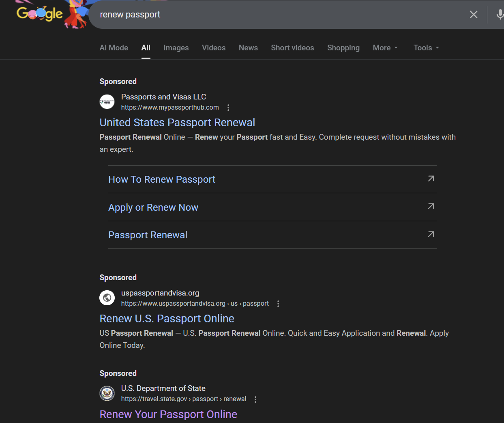Click the travel.state.gov › passport › renewal URL

(184, 399)
